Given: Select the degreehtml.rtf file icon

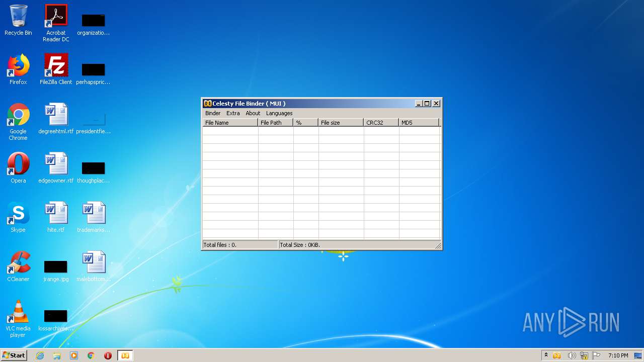Looking at the screenshot, I should 56,119.
